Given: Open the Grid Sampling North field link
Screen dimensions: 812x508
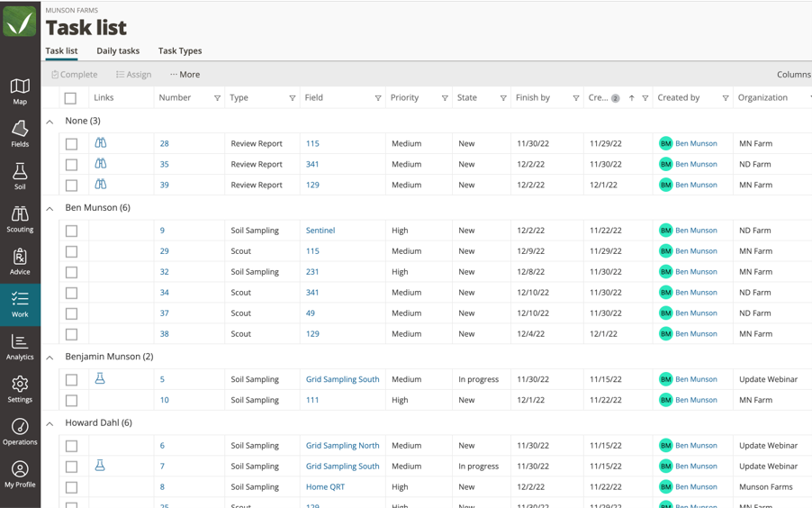Looking at the screenshot, I should coord(342,446).
